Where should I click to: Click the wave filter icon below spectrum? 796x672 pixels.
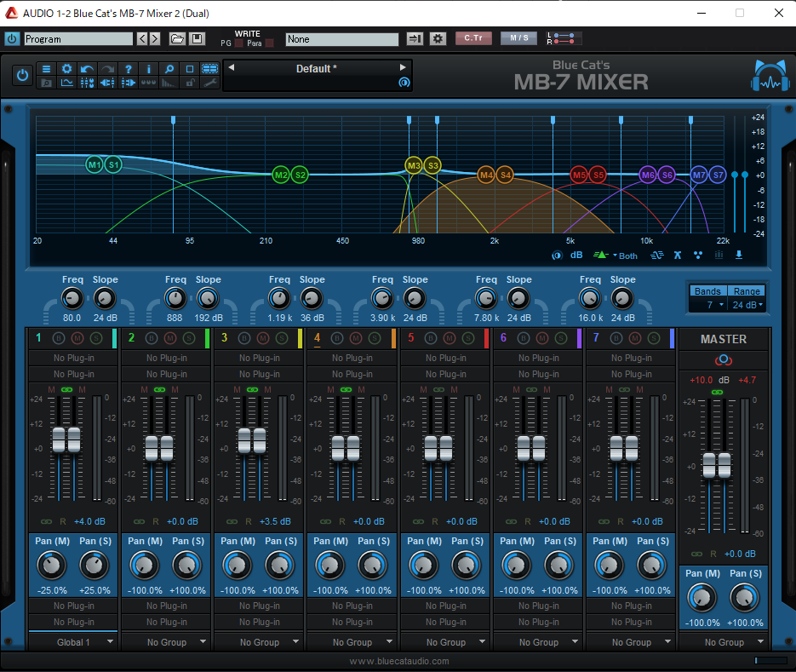657,255
